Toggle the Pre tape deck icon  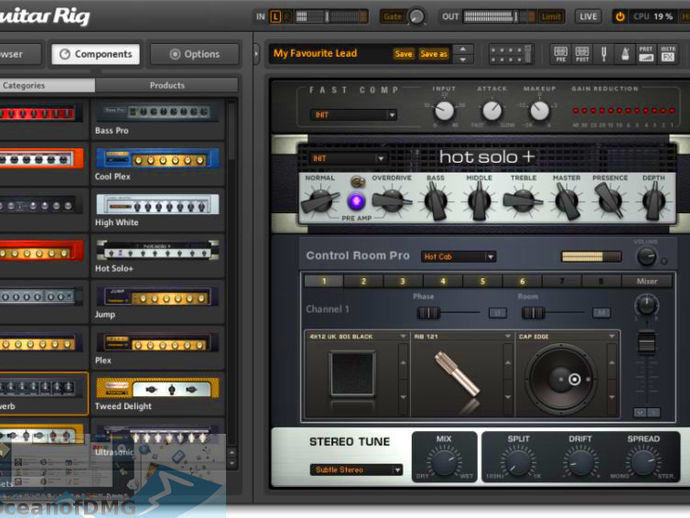(x=560, y=54)
